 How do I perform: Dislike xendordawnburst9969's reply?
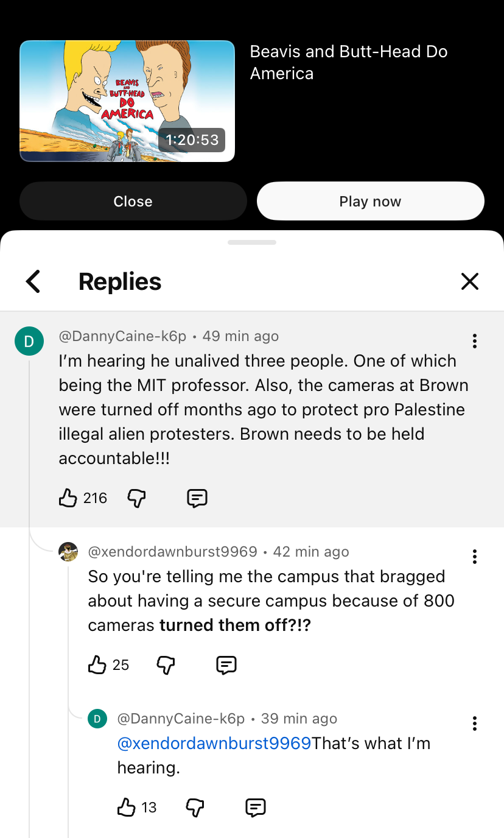point(166,664)
